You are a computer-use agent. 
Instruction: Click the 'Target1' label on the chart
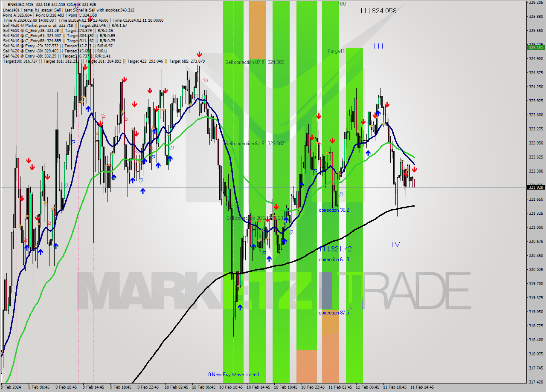(336, 51)
